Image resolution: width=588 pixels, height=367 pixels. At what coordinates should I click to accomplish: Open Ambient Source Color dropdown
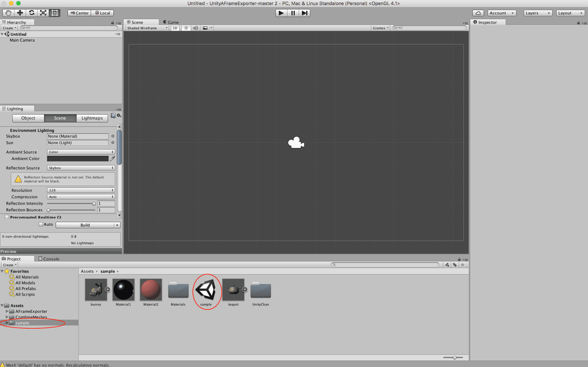coord(81,152)
